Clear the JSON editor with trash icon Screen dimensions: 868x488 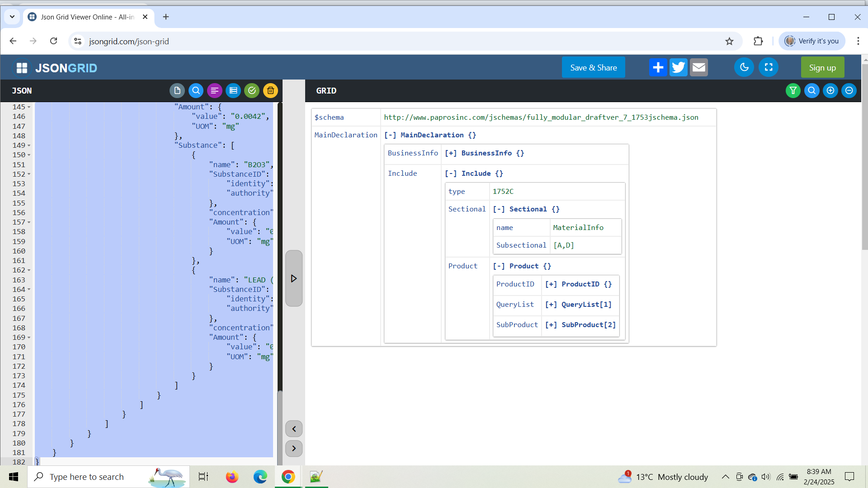coord(270,91)
